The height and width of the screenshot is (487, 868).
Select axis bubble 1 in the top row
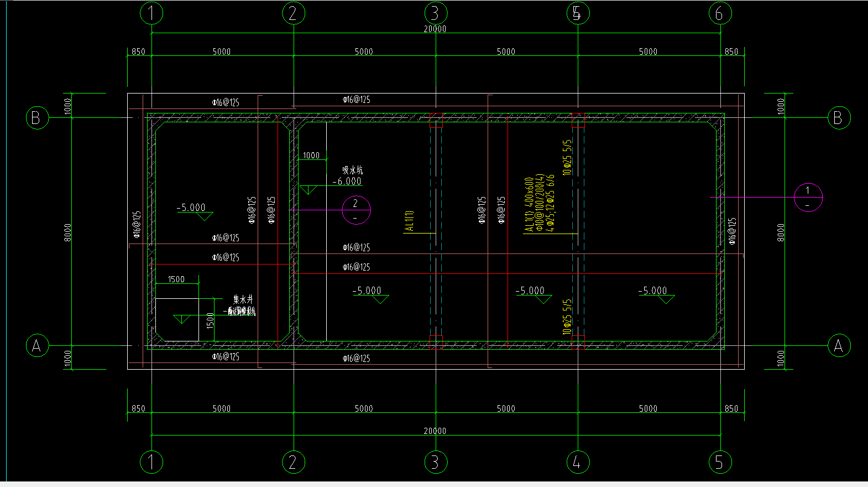point(151,13)
